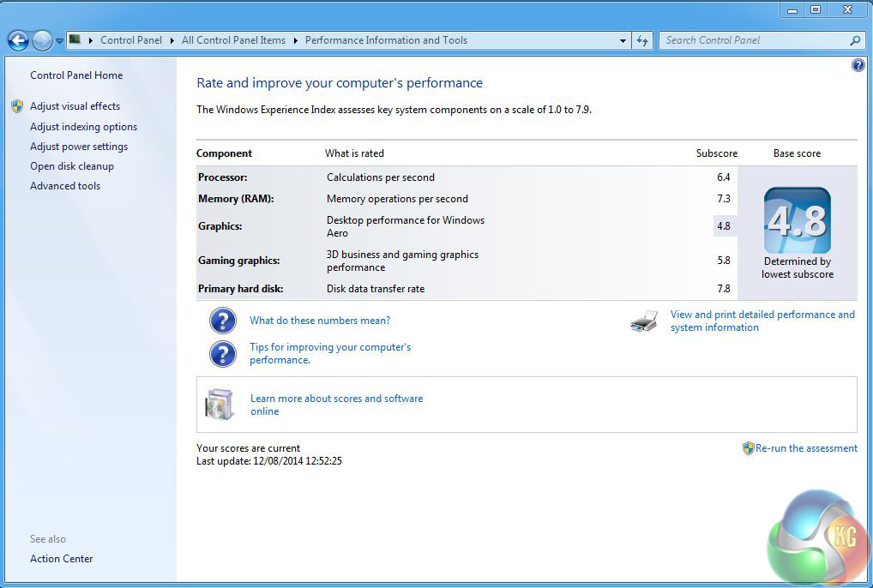Screen dimensions: 873x588
Task: Click question icon beside performance tips link
Action: [223, 353]
